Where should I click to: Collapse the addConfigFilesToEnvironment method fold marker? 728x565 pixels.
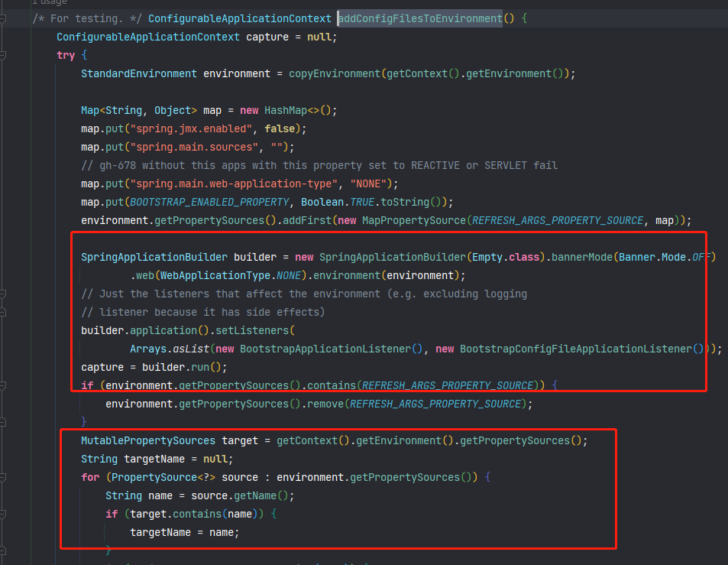pos(3,18)
